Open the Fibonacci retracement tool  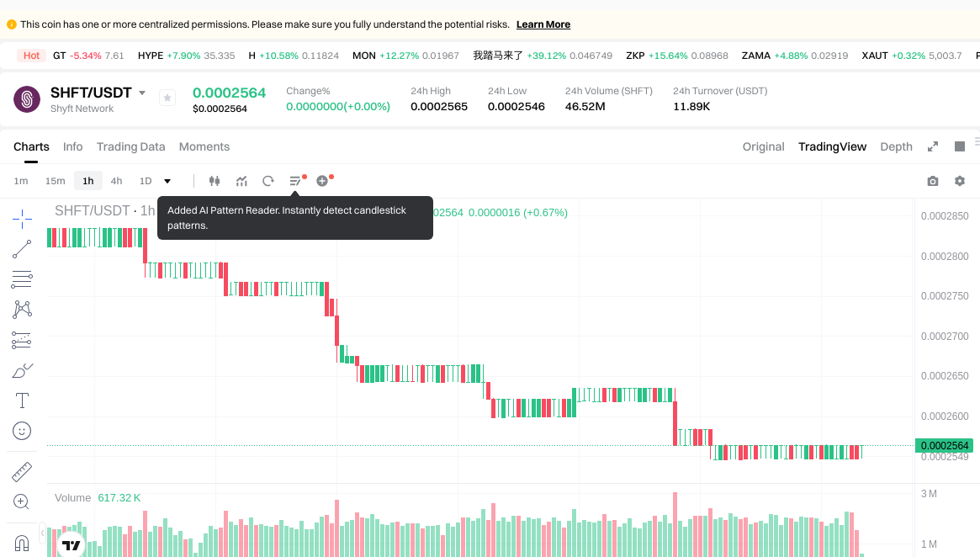click(22, 279)
